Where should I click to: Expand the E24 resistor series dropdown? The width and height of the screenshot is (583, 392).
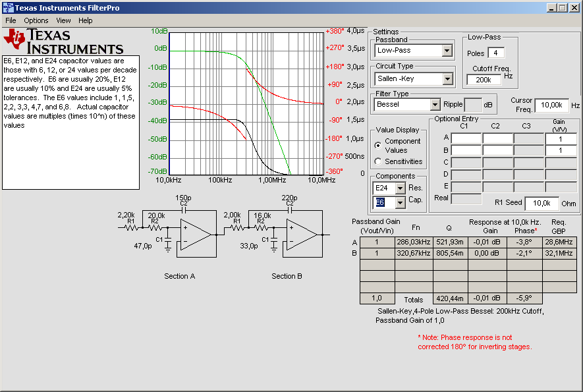click(400, 188)
